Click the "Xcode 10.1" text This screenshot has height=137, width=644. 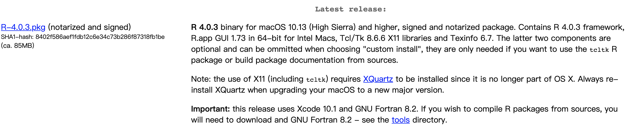click(x=317, y=109)
